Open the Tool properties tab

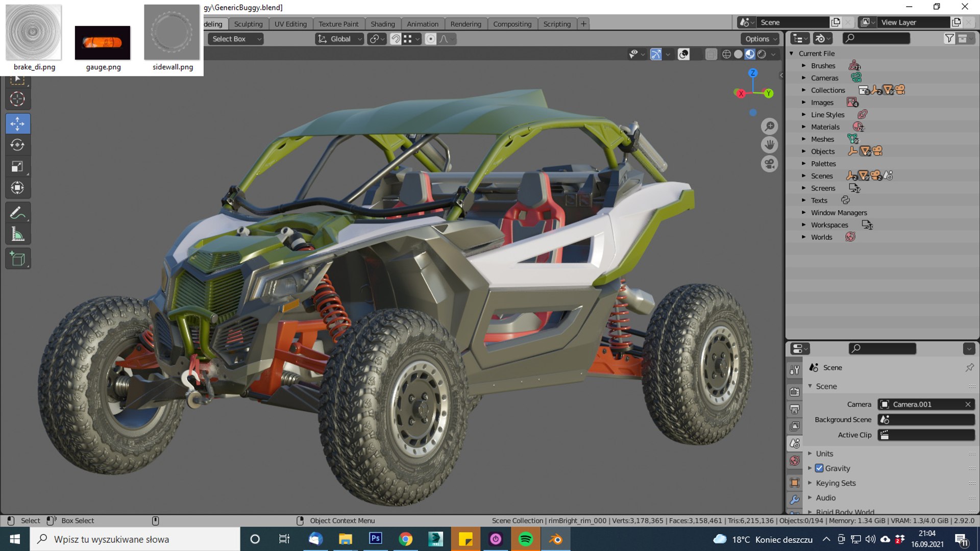pos(795,370)
